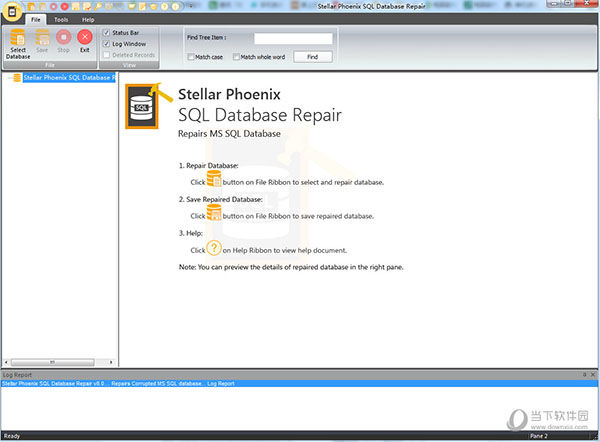
Task: Click the red play-arrow icon in quick access toolbar
Action: [65, 7]
